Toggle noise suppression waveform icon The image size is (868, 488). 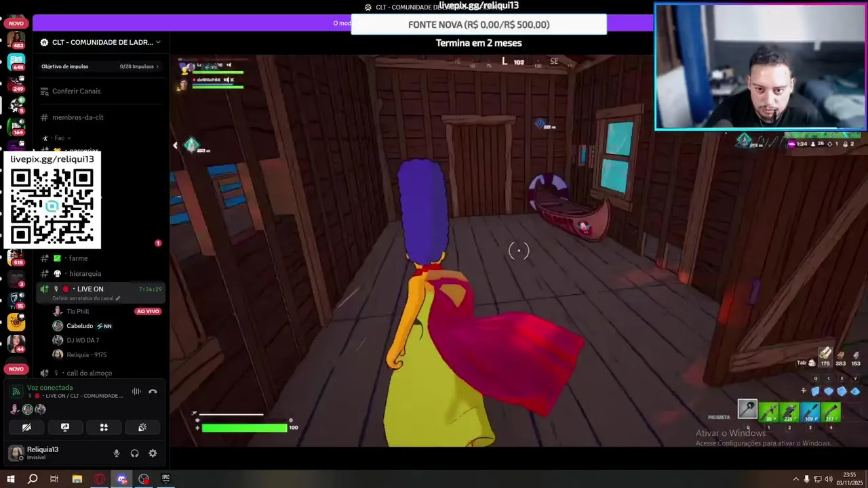click(136, 391)
